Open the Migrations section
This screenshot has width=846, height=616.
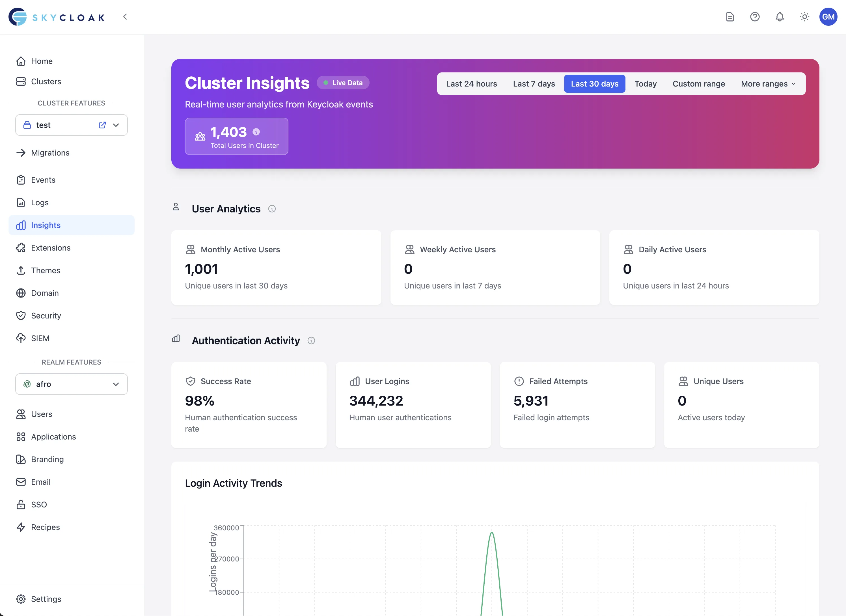(x=50, y=153)
